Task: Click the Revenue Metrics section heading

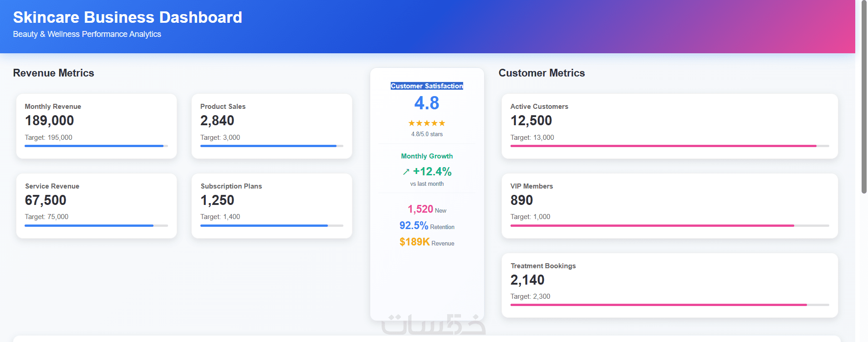Action: pyautogui.click(x=54, y=73)
